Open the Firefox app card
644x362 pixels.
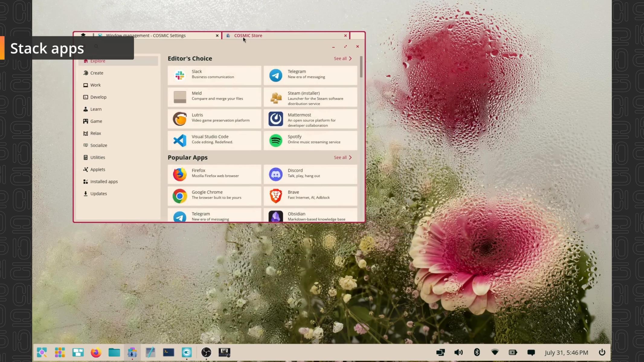pyautogui.click(x=214, y=174)
